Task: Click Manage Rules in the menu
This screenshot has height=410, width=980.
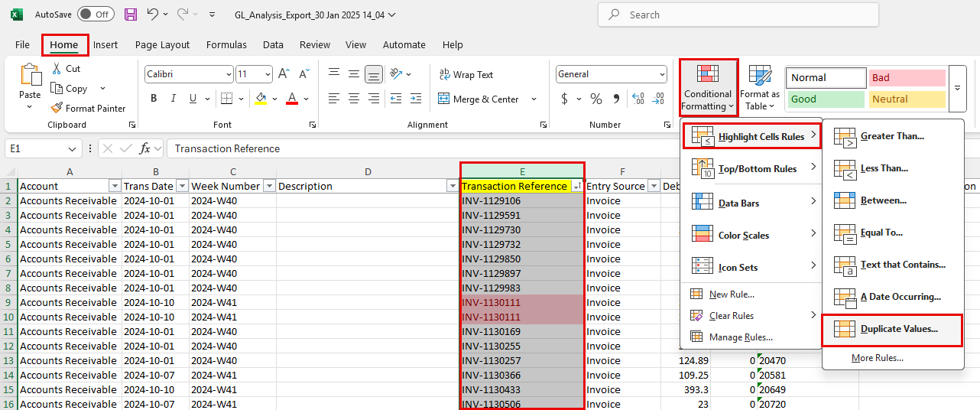Action: pyautogui.click(x=740, y=337)
